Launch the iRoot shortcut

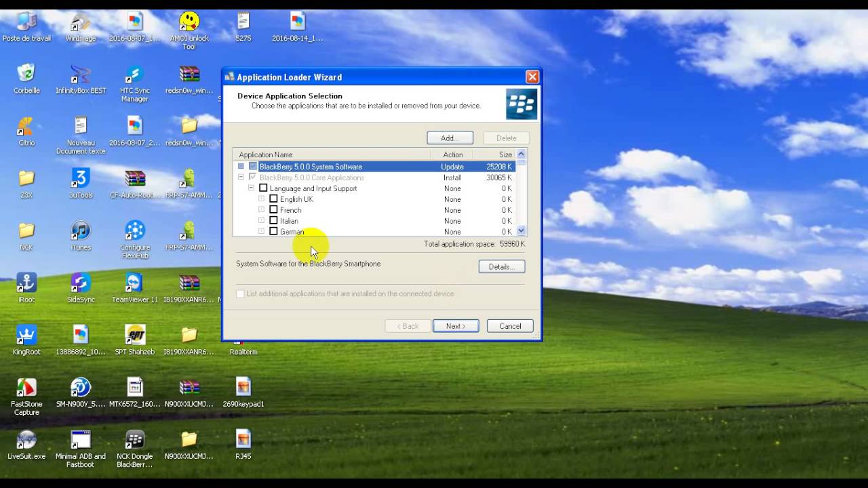[x=26, y=288]
